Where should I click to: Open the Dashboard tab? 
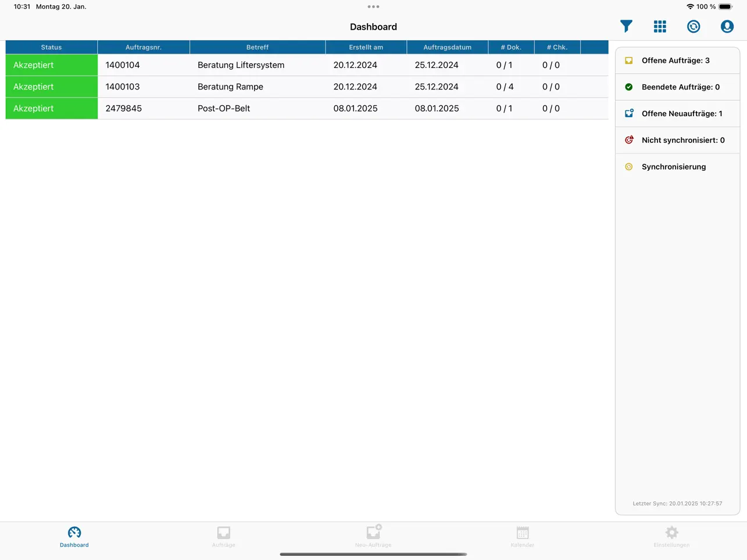(x=74, y=537)
